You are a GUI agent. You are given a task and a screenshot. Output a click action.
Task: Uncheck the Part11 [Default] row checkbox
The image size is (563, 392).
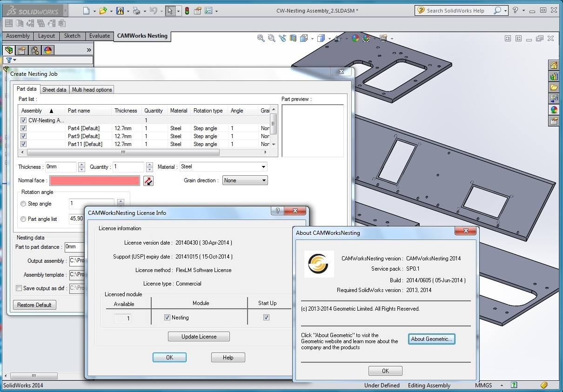tap(24, 144)
